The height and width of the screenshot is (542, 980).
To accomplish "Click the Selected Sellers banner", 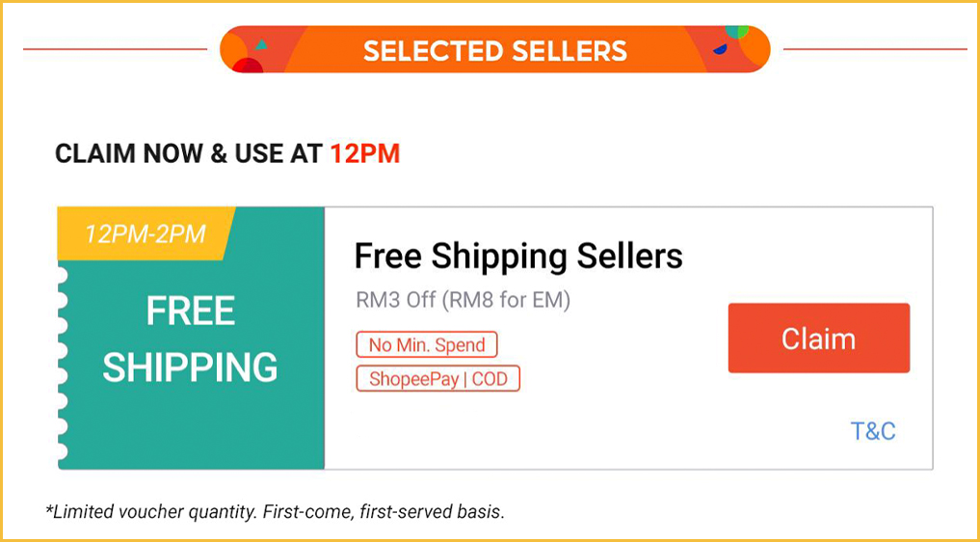I will pyautogui.click(x=494, y=50).
